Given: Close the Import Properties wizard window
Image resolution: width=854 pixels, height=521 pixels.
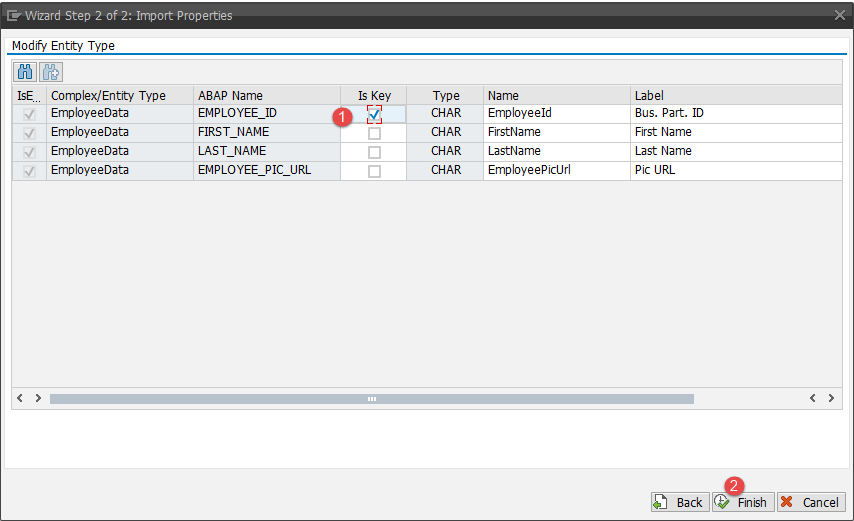Looking at the screenshot, I should [839, 15].
